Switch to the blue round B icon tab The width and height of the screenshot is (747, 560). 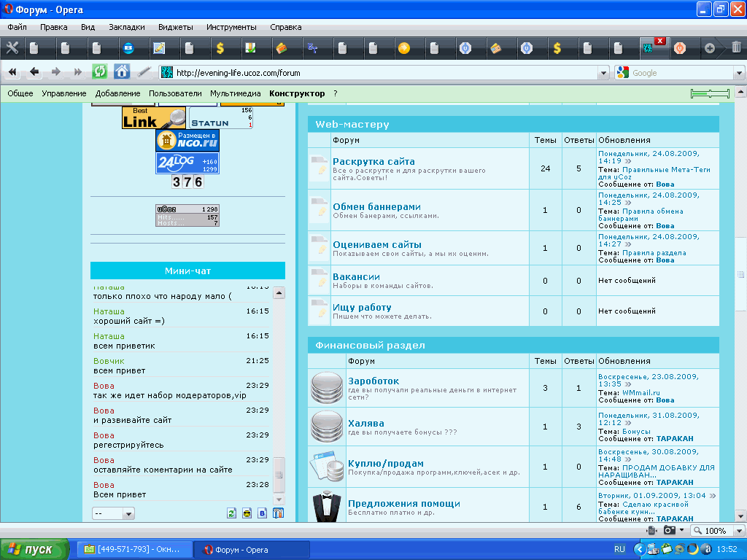pos(128,48)
